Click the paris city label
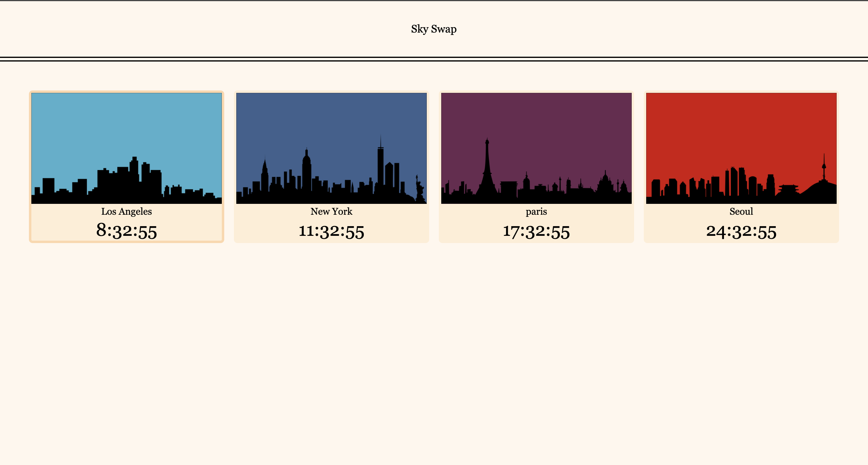The width and height of the screenshot is (868, 465). [x=536, y=211]
